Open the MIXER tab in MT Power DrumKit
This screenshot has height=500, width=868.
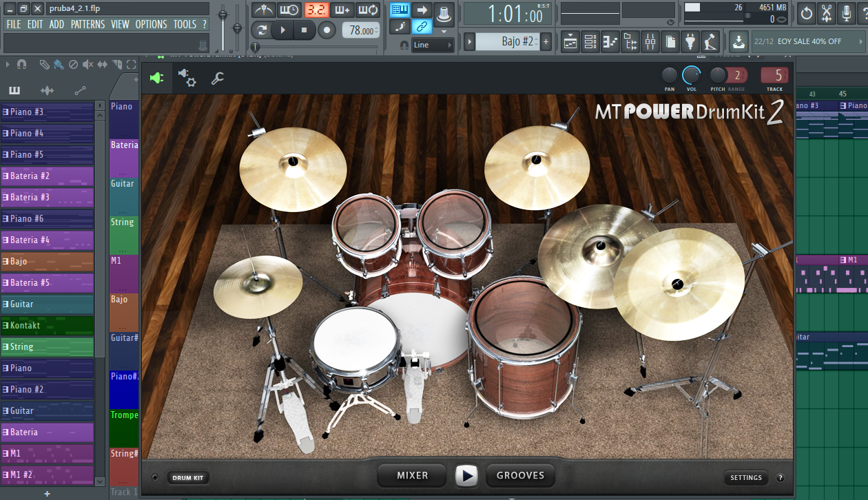pos(413,475)
